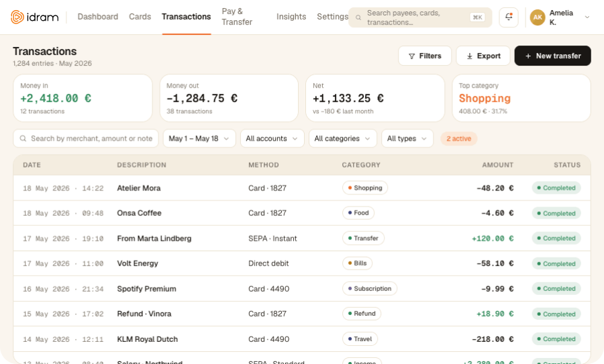
Task: Click the ⌘K shortcut badge
Action: pyautogui.click(x=478, y=17)
